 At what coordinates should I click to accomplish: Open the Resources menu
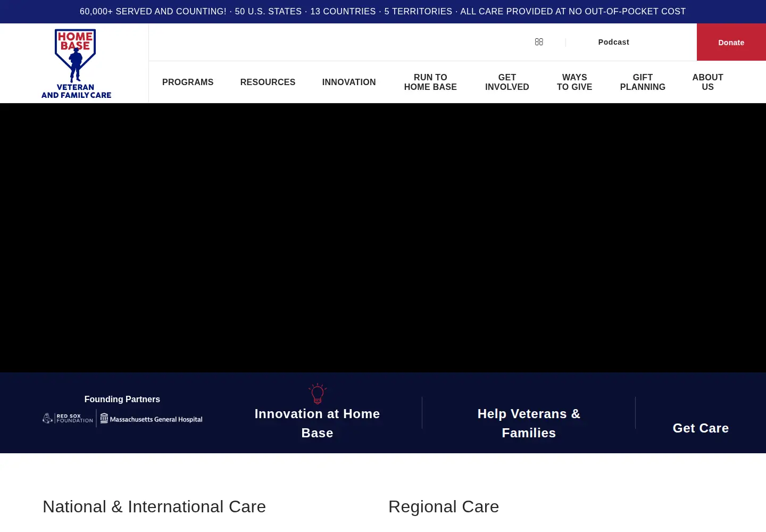[x=268, y=82]
